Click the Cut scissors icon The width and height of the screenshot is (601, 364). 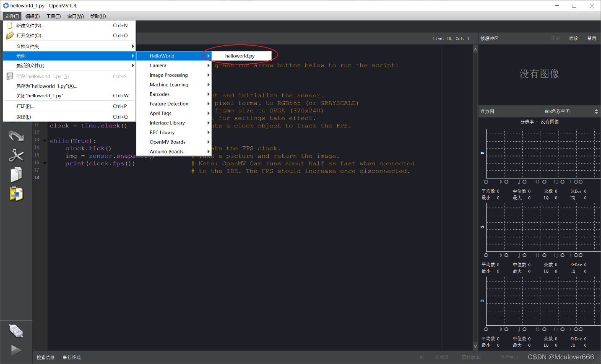click(16, 155)
